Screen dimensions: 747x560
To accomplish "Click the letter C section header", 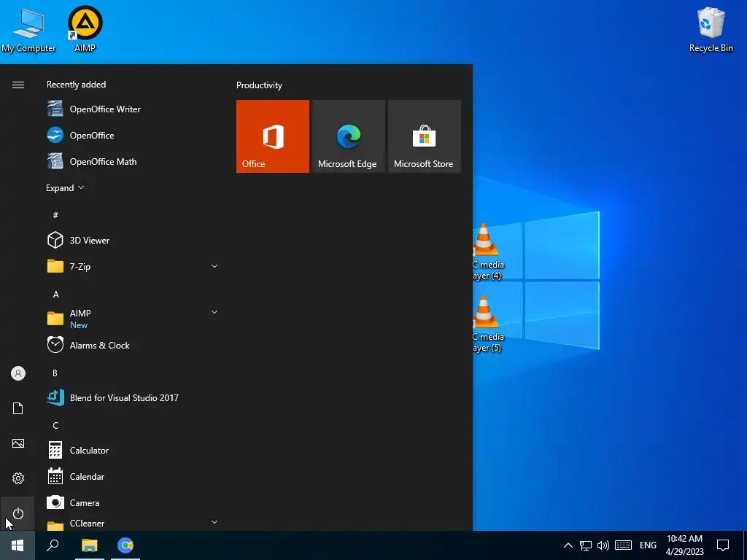I will [x=55, y=425].
